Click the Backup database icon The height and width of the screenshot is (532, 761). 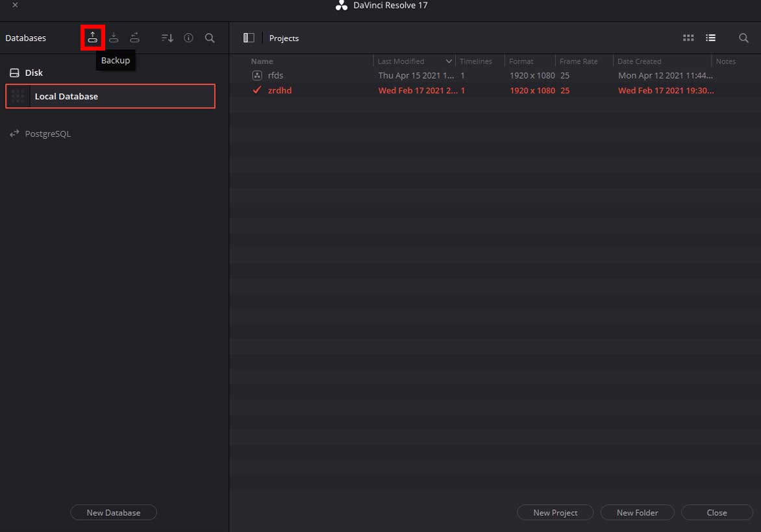click(93, 38)
